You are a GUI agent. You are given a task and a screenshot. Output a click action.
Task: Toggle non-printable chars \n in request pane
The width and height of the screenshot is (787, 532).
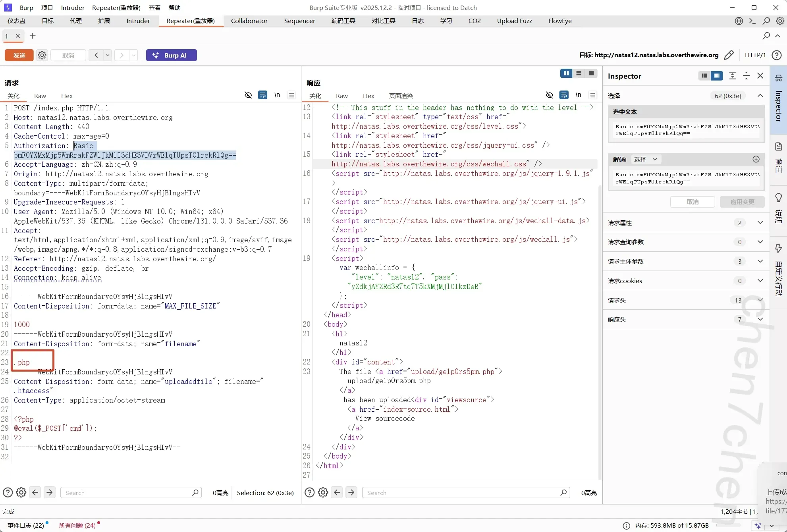coord(277,95)
